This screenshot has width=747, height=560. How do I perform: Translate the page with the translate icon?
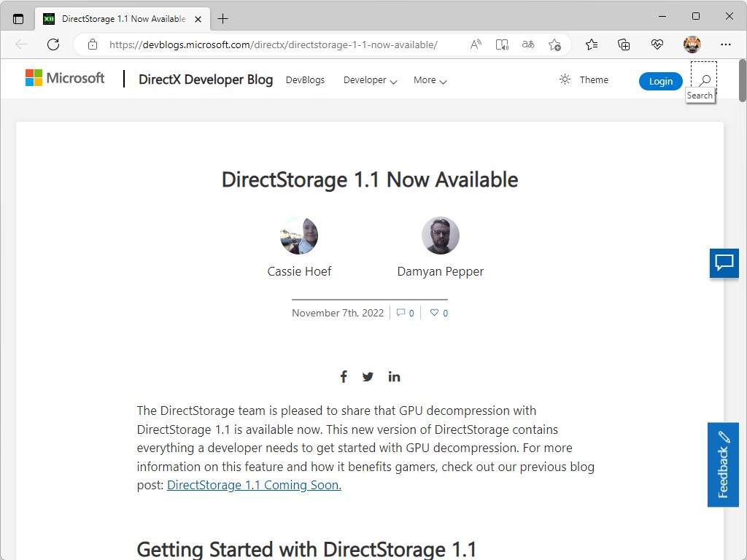(x=527, y=44)
